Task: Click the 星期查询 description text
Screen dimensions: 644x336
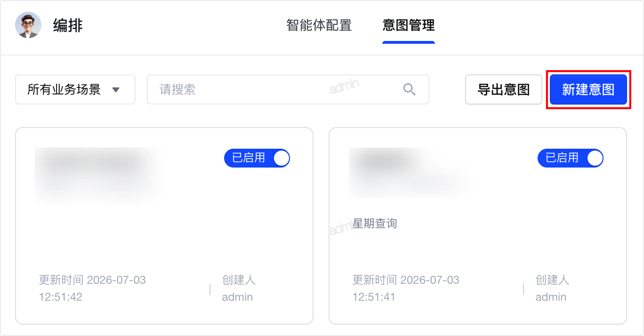Action: click(x=375, y=224)
